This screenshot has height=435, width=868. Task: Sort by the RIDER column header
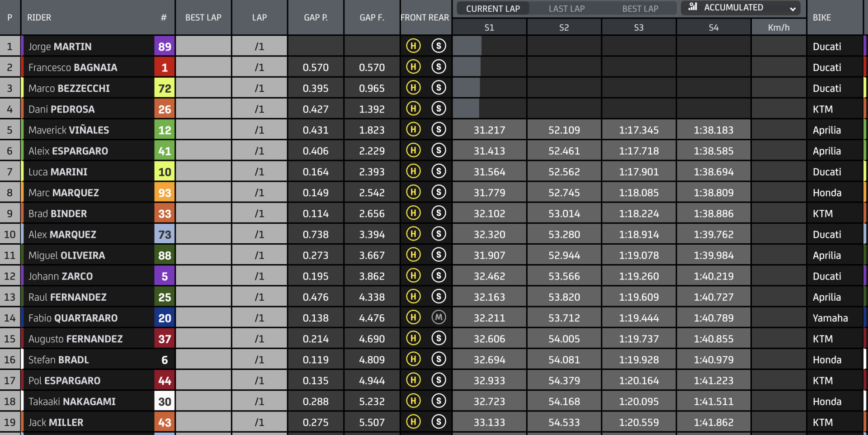coord(39,18)
